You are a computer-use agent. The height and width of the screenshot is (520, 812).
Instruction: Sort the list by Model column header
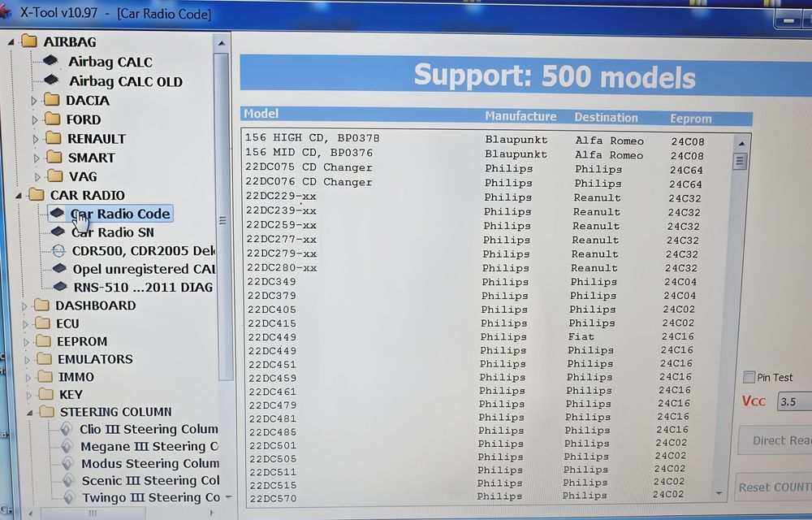point(261,114)
